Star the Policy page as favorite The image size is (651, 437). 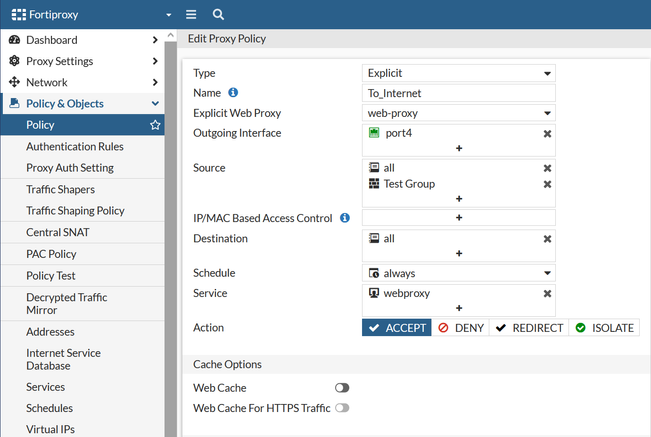(155, 125)
